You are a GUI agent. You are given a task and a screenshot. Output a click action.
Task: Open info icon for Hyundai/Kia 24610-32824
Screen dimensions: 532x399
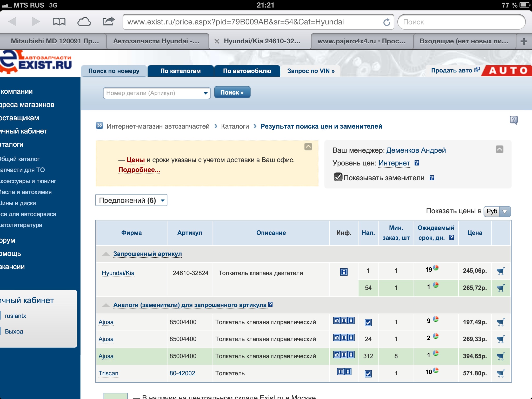click(344, 272)
